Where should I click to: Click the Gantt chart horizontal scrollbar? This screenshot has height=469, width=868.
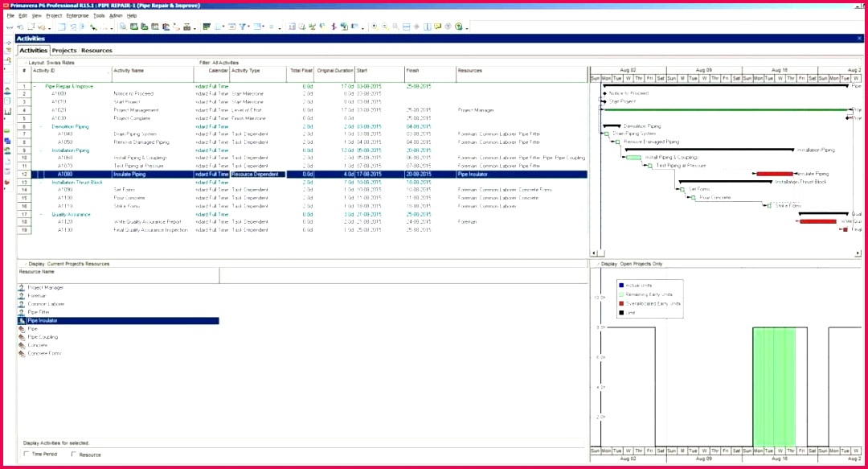(x=723, y=251)
